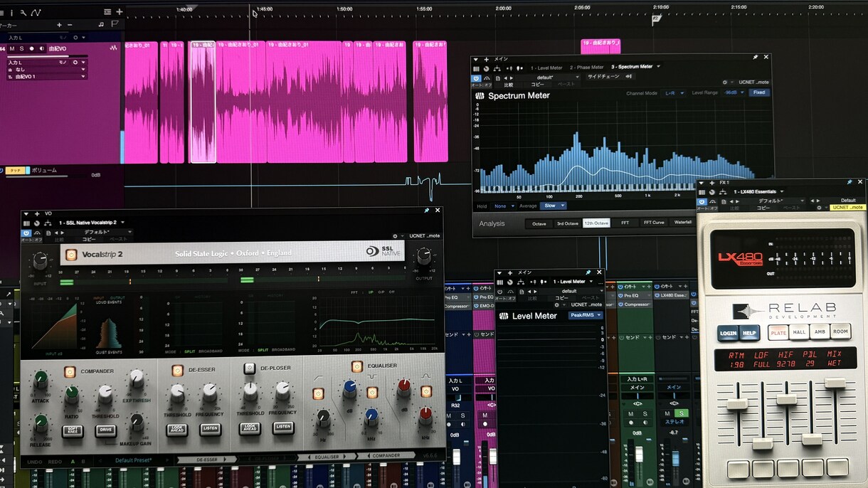Screen dimensions: 868x488
Task: Click the preset file icon in the LX480 window
Action: pyautogui.click(x=725, y=202)
